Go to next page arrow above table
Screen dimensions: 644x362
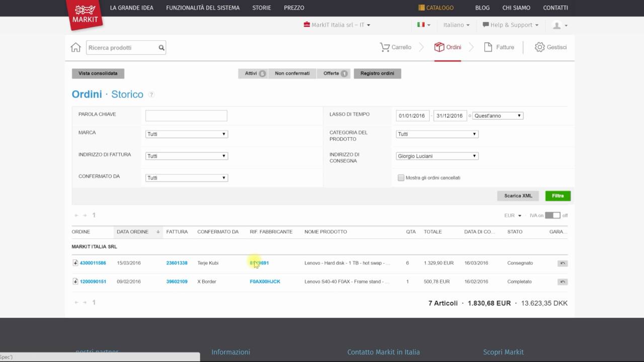(x=85, y=215)
